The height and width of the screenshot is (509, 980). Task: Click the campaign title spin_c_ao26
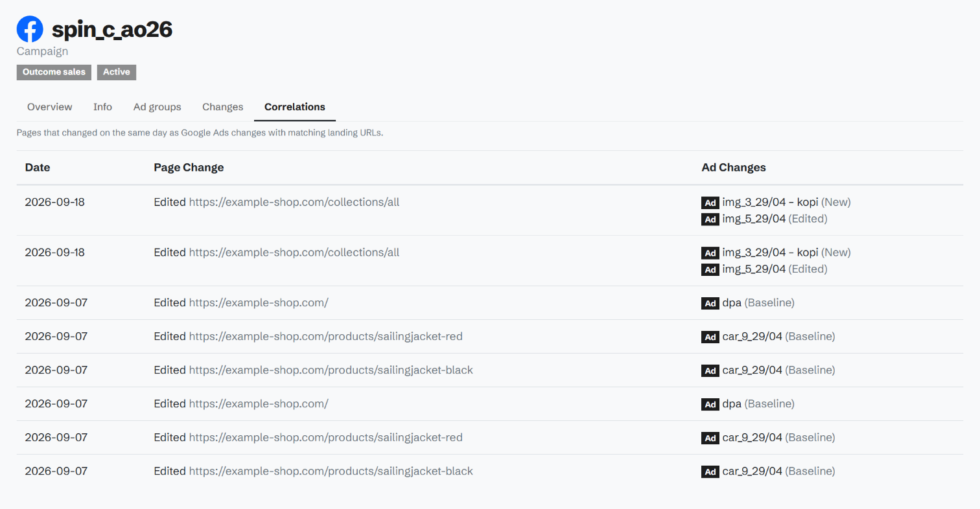pyautogui.click(x=112, y=30)
